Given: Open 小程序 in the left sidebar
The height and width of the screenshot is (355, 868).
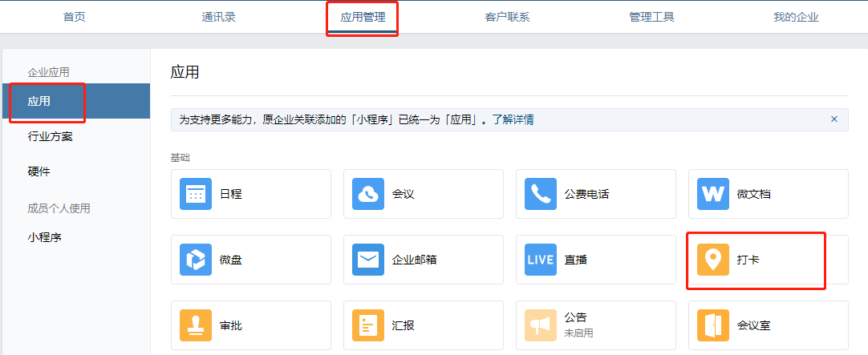Looking at the screenshot, I should click(45, 237).
